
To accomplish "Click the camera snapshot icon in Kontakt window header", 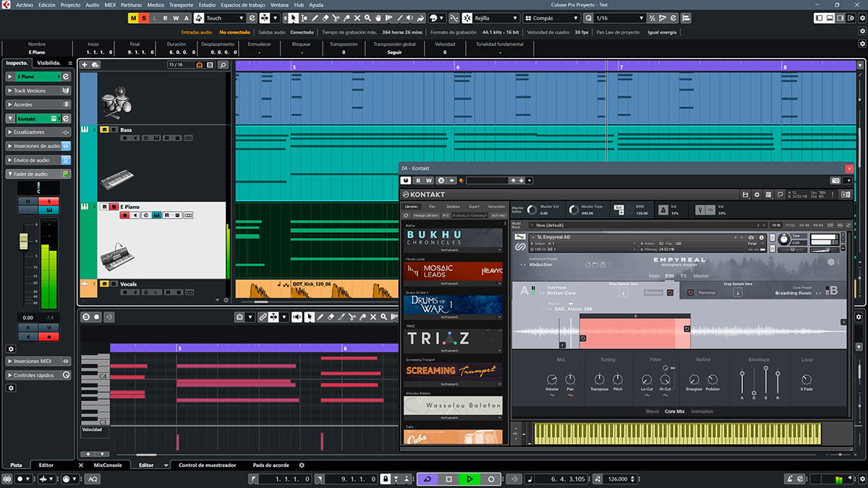I will (x=836, y=180).
